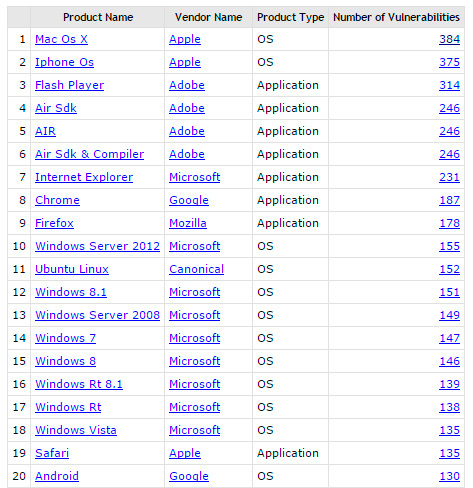Click the Mozilla vendor link
Image resolution: width=473 pixels, height=488 pixels.
point(188,223)
